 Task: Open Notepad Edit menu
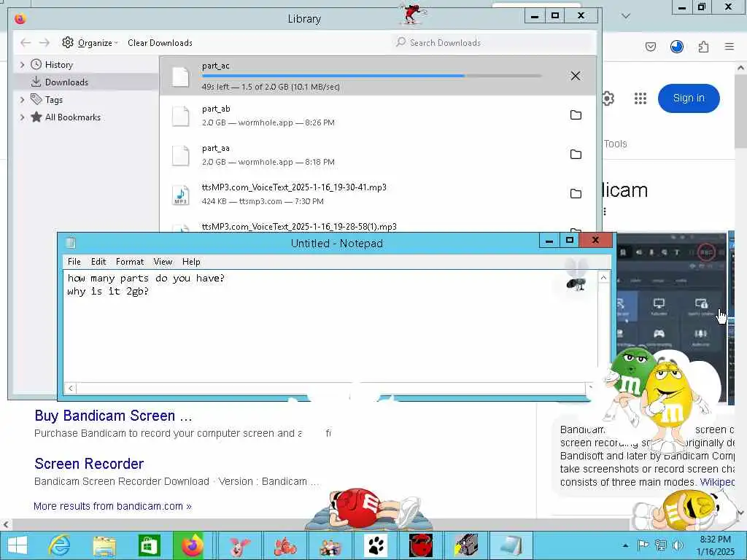point(98,262)
